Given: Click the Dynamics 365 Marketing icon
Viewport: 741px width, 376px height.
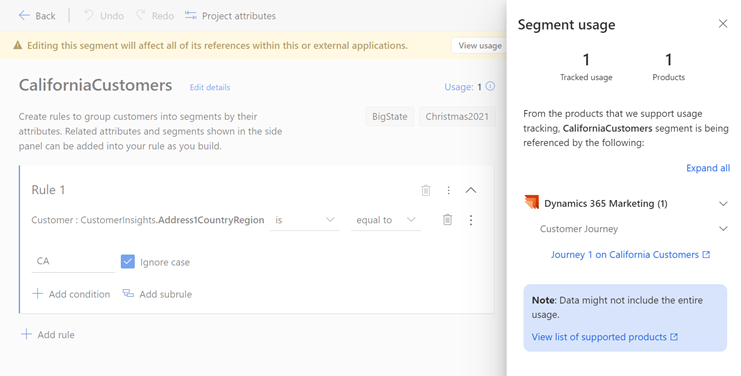Looking at the screenshot, I should (x=532, y=202).
